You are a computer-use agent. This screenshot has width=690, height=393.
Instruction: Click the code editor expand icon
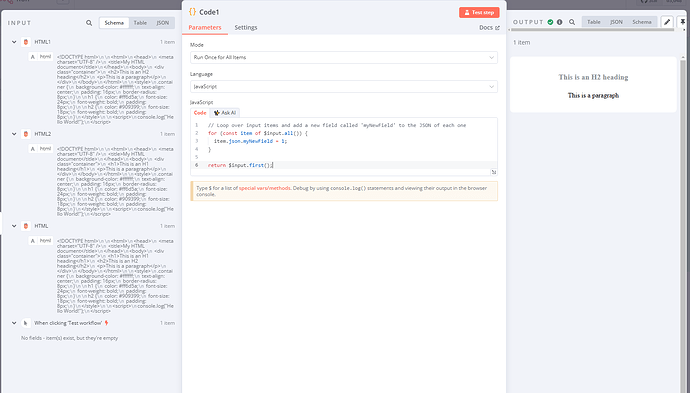tap(494, 172)
